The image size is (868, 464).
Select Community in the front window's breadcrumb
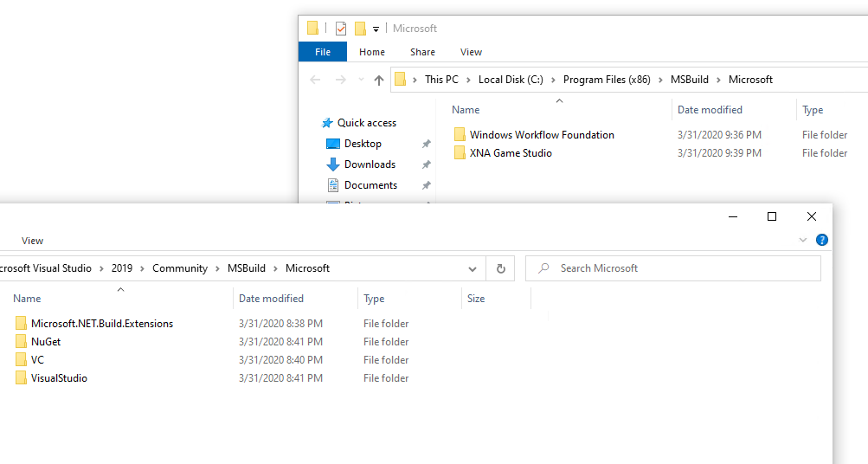(x=180, y=268)
